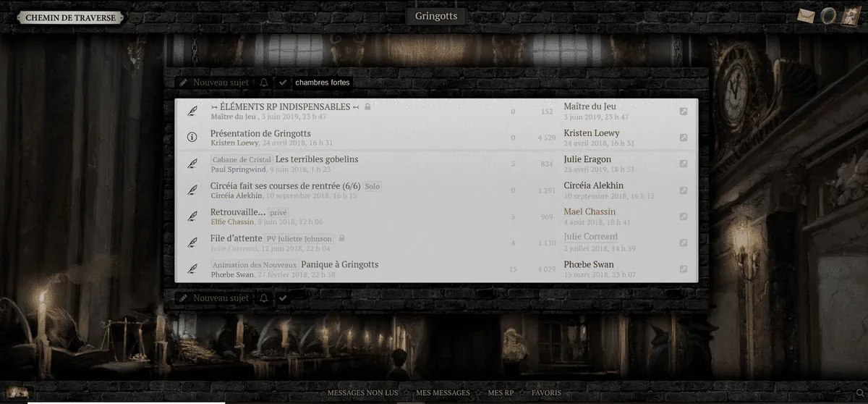Click the checkmark icon beside chambres fortes
868x404 pixels.
(x=283, y=83)
